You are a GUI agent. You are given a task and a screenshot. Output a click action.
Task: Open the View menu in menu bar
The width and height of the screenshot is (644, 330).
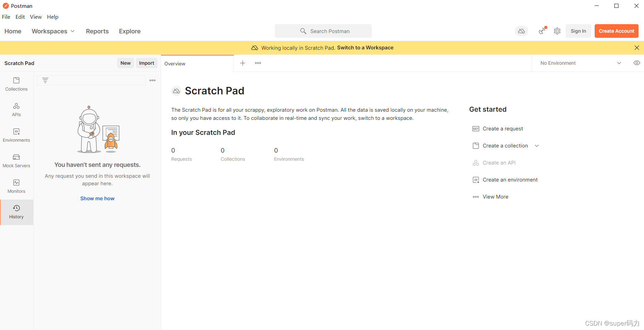click(36, 17)
